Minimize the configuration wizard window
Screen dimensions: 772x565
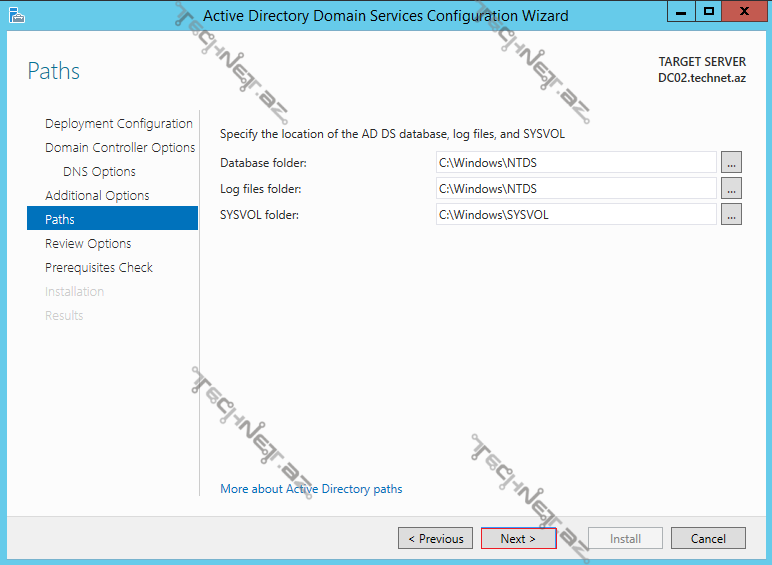[x=683, y=11]
